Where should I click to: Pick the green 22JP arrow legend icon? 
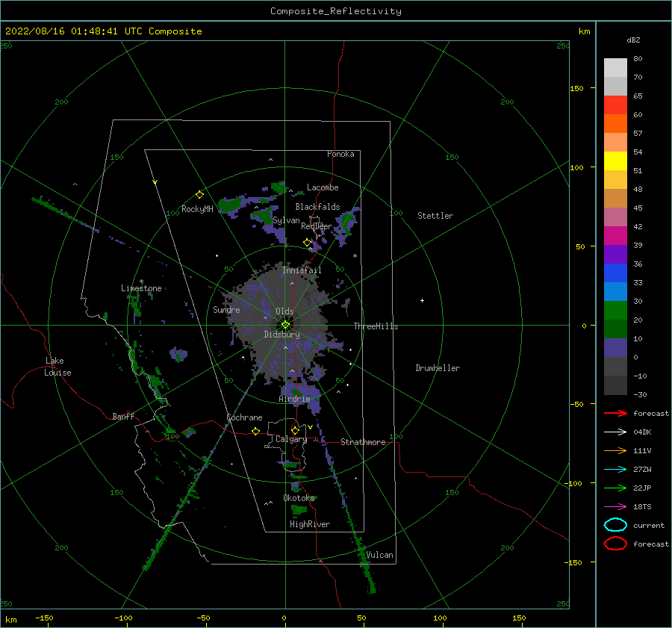tap(615, 488)
